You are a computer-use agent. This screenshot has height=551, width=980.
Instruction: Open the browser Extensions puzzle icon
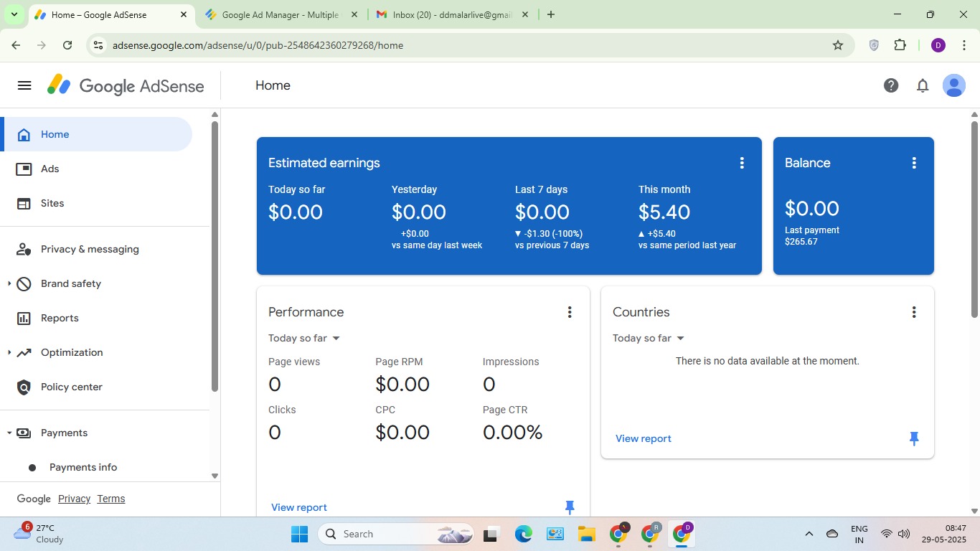pyautogui.click(x=900, y=45)
